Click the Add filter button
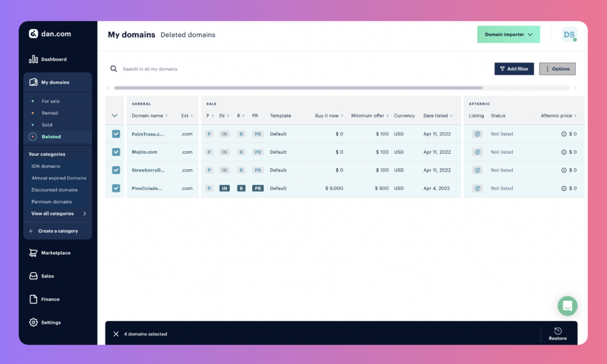607x364 pixels. (x=514, y=69)
